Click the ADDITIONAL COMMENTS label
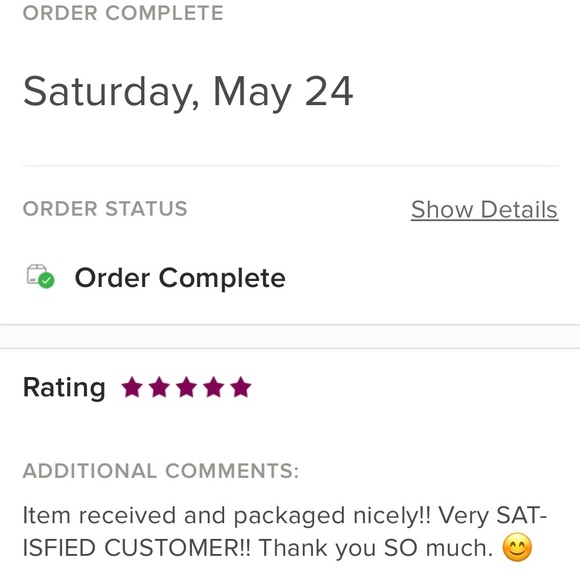580x580 pixels. 161,471
